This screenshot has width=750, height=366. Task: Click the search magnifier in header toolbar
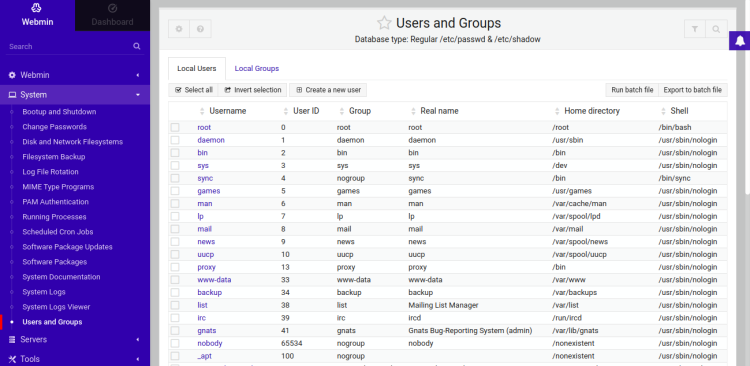click(716, 29)
